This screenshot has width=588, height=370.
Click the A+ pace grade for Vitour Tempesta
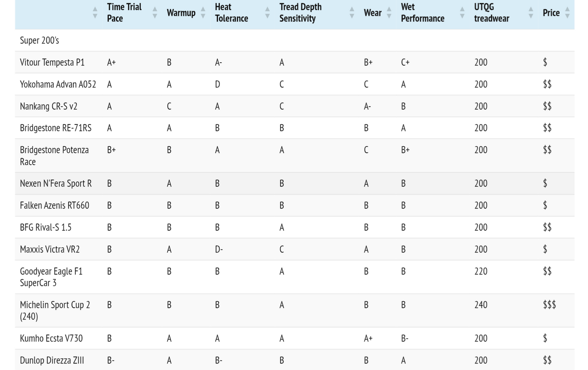click(111, 62)
